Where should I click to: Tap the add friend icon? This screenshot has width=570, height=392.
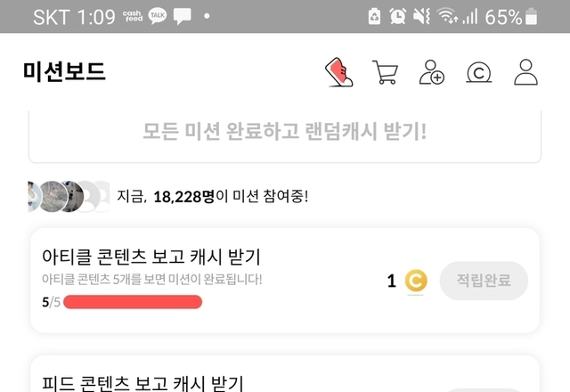pyautogui.click(x=433, y=72)
